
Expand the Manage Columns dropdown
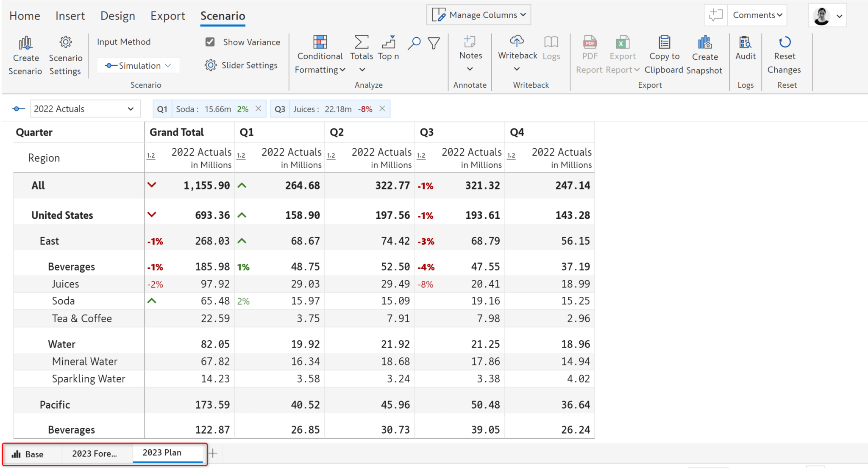(x=478, y=14)
